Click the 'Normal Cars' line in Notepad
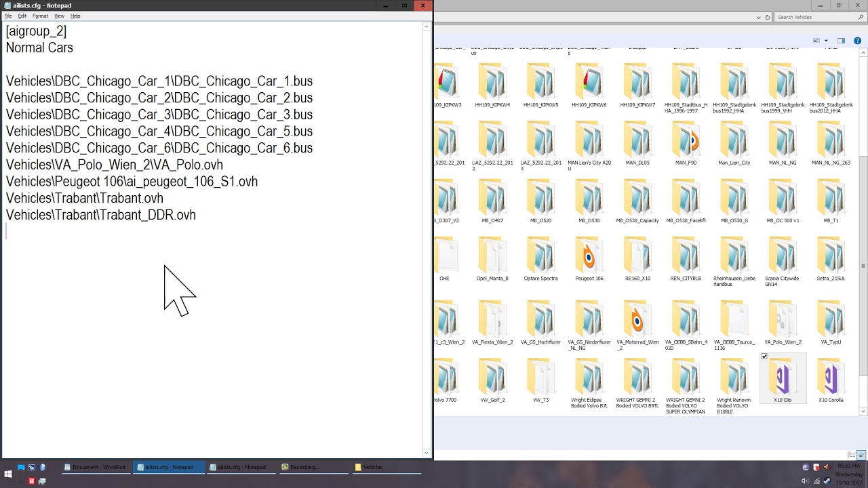Image resolution: width=868 pixels, height=488 pixels. pyautogui.click(x=39, y=48)
